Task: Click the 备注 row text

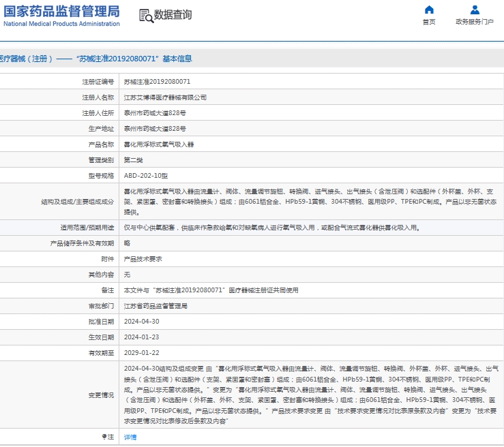Action: [x=211, y=290]
